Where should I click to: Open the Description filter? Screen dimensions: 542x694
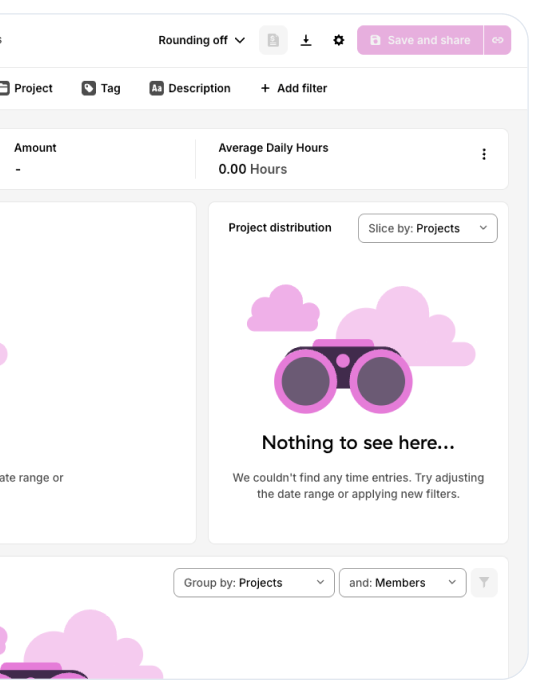click(x=190, y=88)
